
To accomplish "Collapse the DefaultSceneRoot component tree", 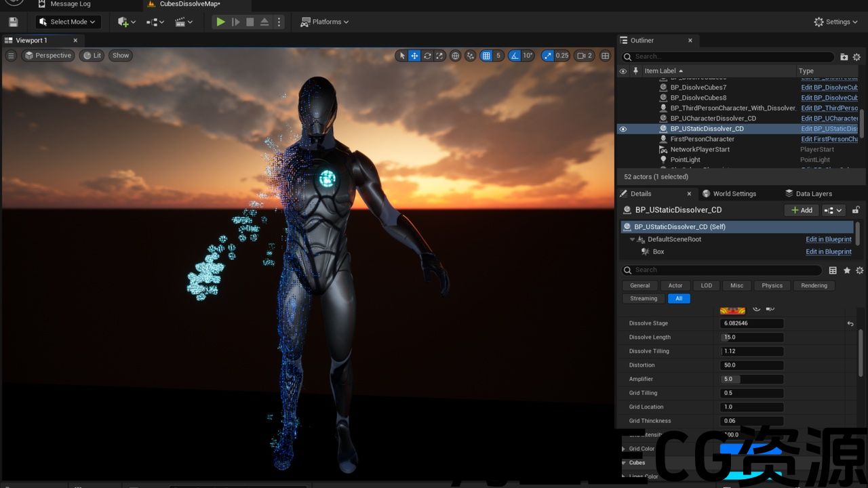I will pos(633,239).
